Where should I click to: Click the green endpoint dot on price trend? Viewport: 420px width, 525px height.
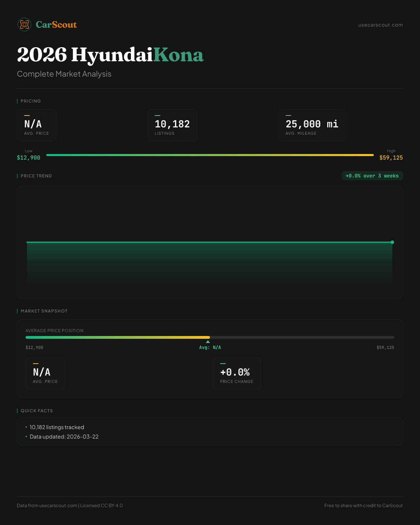[392, 242]
